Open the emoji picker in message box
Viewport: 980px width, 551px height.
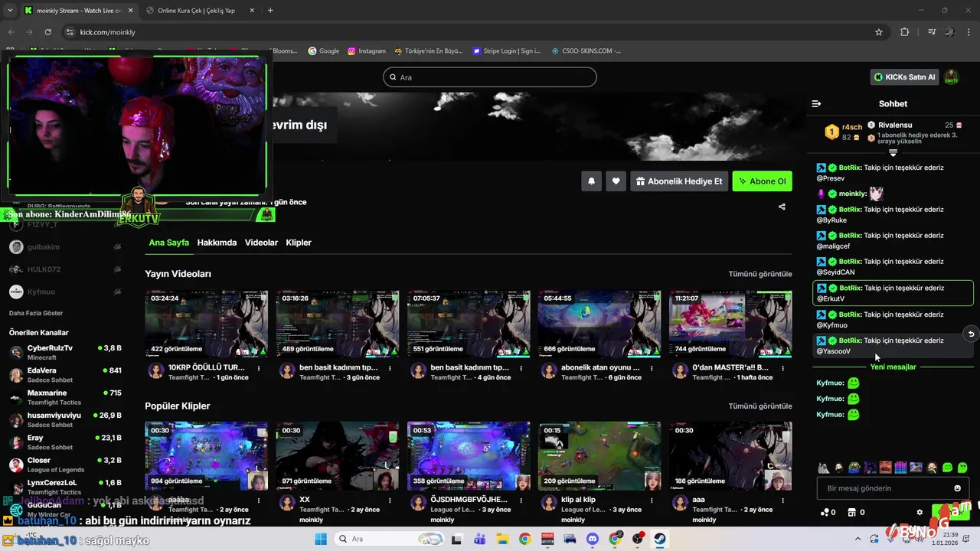pos(957,488)
